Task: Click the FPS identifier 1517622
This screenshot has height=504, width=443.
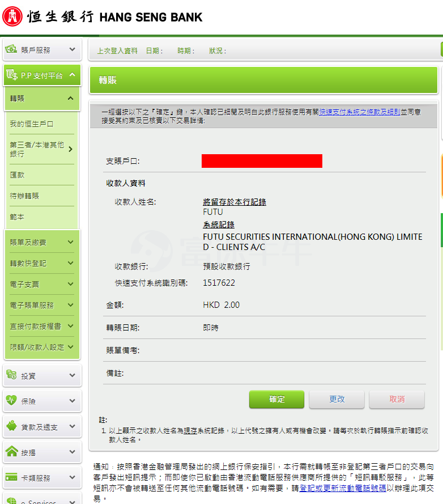Action: point(219,283)
